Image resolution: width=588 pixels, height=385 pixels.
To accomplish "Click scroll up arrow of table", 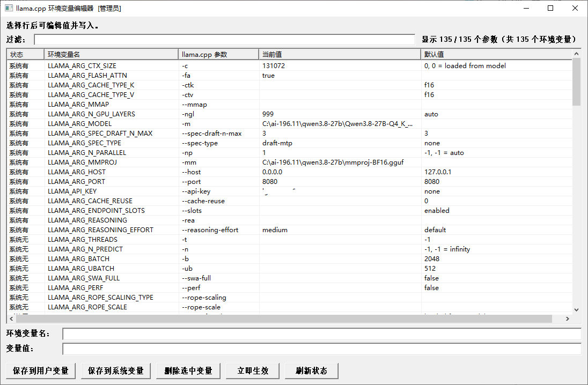I will 576,54.
